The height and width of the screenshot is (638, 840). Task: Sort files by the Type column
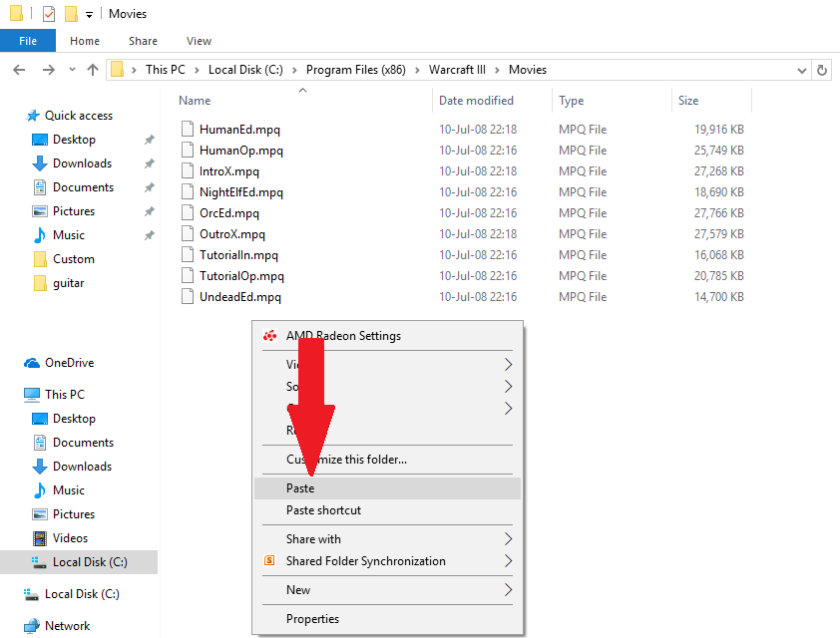click(x=571, y=101)
